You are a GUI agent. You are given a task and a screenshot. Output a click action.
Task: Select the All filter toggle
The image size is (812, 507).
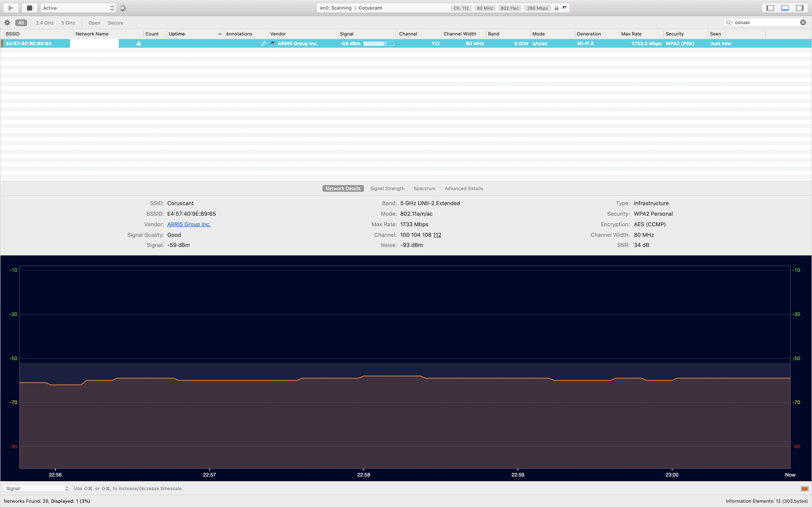coord(21,23)
